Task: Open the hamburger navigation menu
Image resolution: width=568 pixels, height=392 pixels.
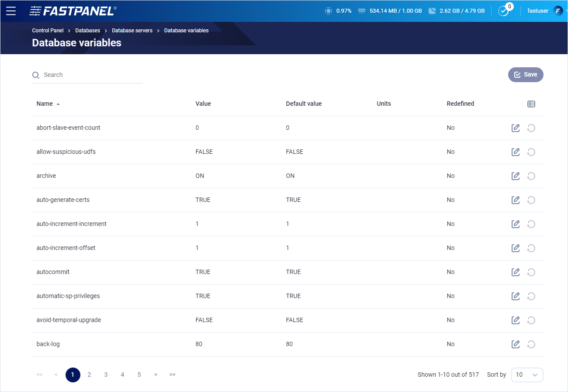Action: 11,11
